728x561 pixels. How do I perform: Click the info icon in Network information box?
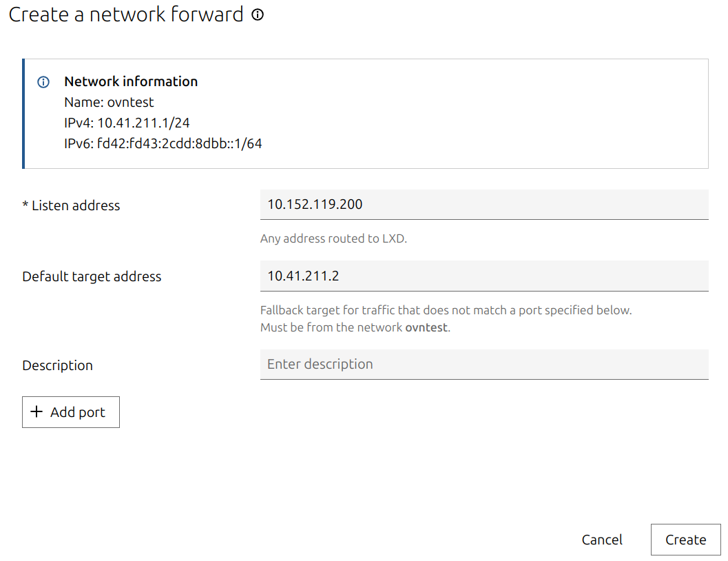tap(43, 82)
